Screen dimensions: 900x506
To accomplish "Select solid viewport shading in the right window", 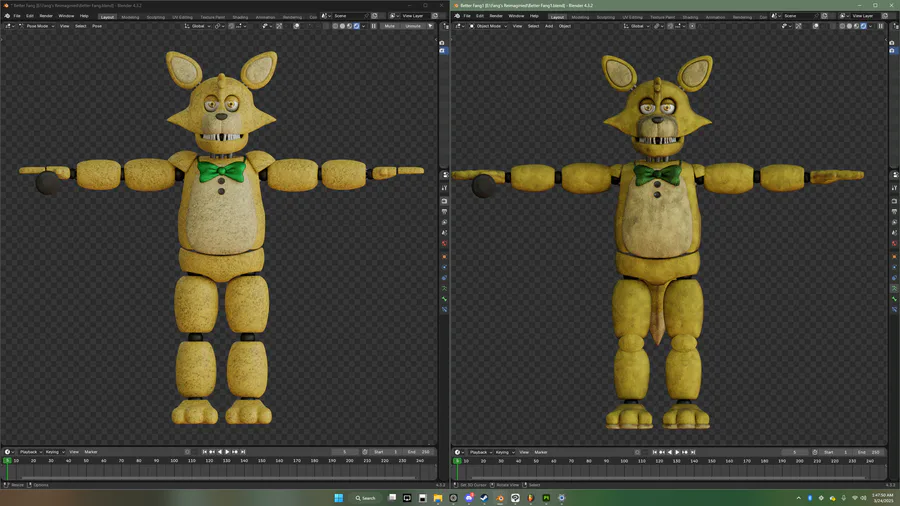I will coord(849,26).
